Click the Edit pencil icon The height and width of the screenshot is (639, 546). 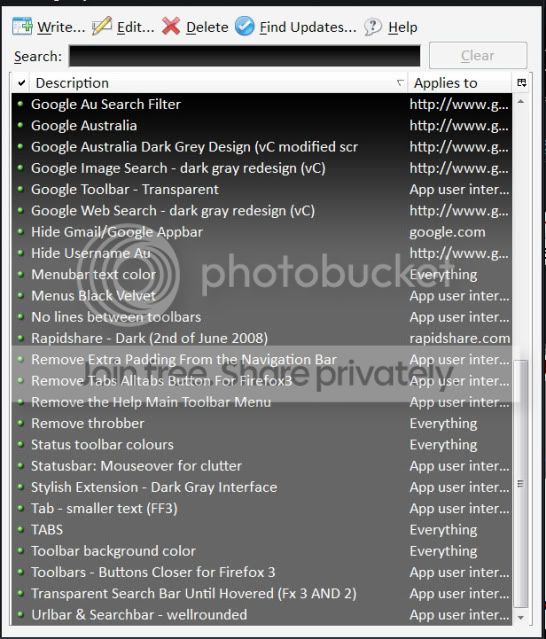(102, 26)
